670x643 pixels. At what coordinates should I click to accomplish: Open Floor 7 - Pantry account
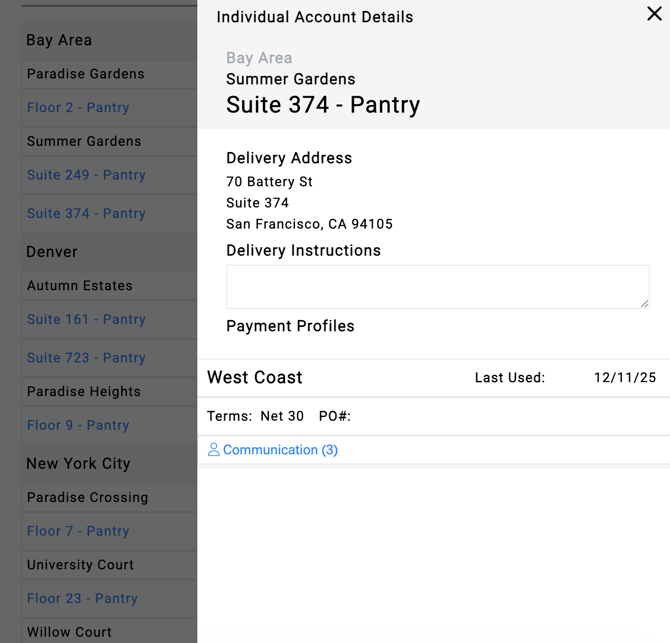coord(78,531)
